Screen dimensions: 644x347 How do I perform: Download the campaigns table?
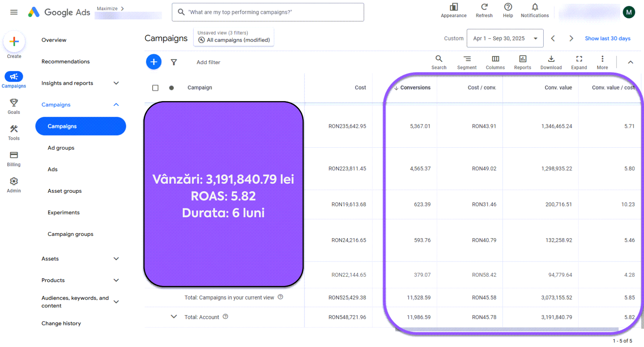click(x=551, y=62)
